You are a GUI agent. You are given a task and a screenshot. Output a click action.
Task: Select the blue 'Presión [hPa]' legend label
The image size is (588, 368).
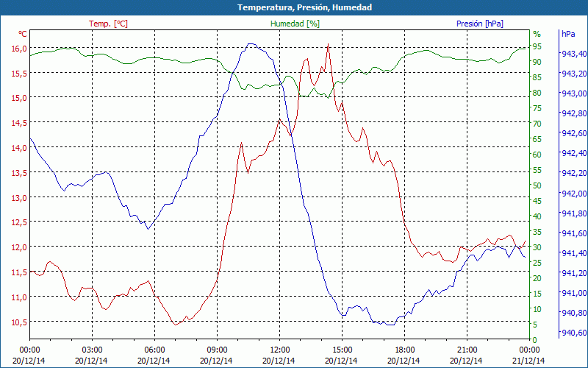click(x=480, y=24)
